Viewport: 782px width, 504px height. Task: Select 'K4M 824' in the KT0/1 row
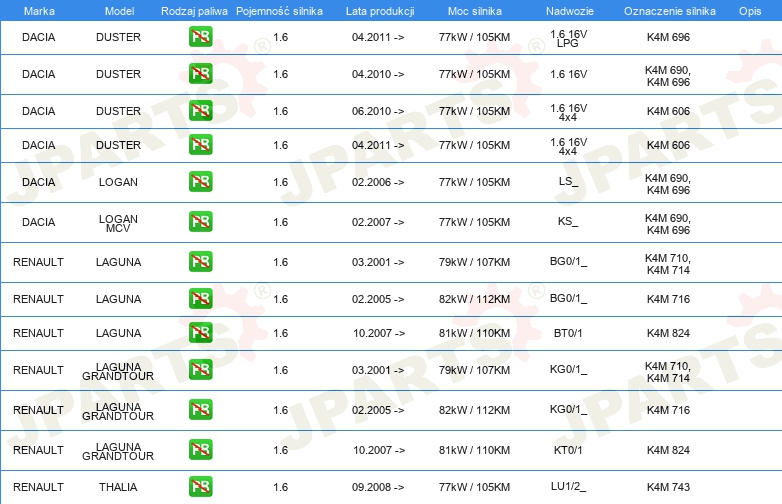668,450
